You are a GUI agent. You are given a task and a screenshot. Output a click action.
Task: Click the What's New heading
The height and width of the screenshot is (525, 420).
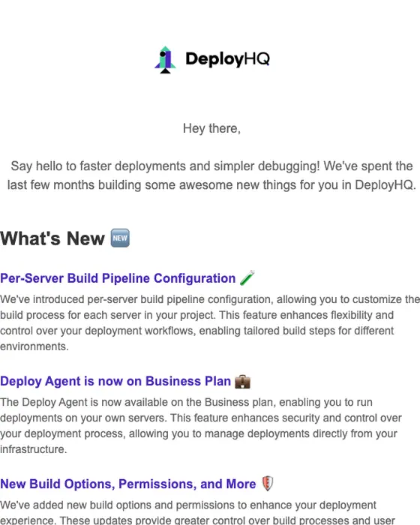tap(52, 238)
